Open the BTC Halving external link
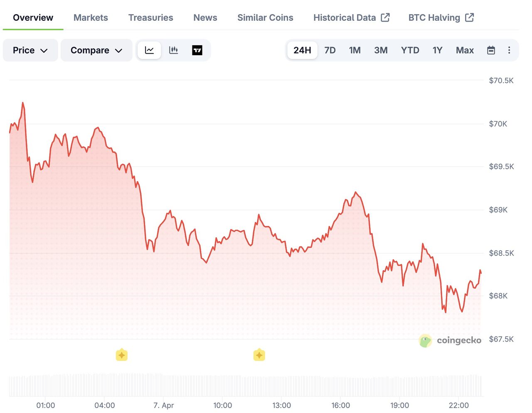 441,17
